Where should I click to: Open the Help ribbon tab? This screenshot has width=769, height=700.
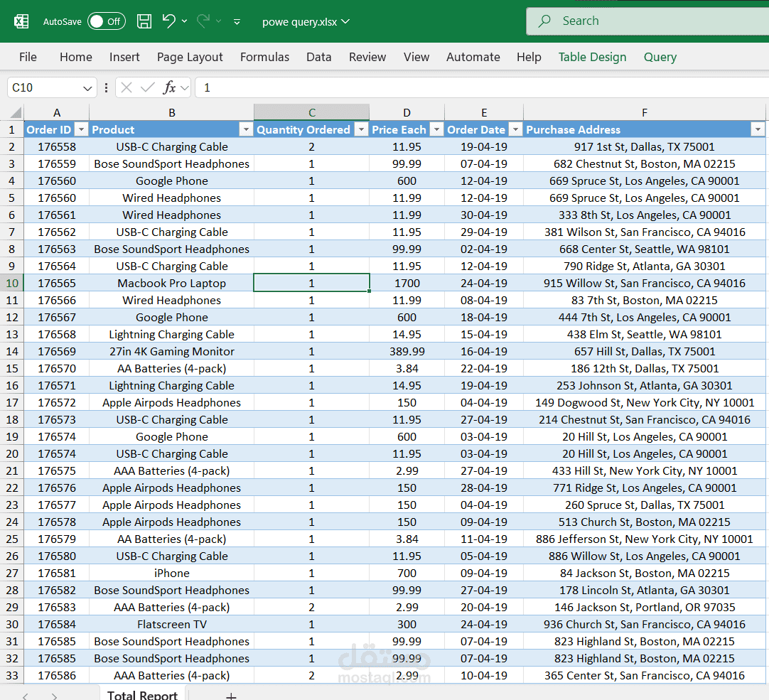(x=529, y=57)
